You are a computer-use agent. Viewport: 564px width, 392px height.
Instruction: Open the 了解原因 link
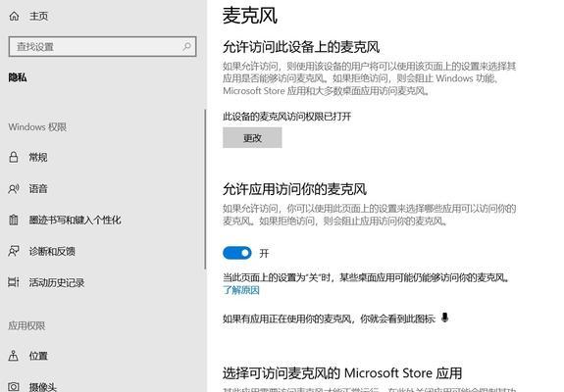pos(241,290)
